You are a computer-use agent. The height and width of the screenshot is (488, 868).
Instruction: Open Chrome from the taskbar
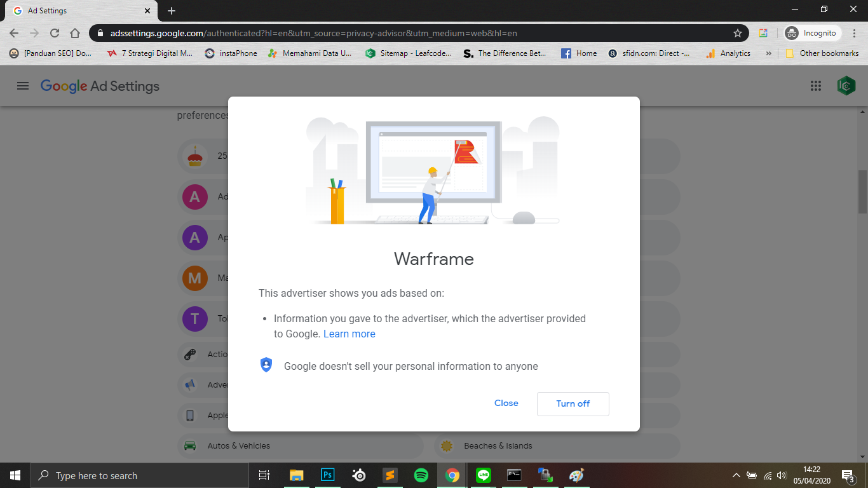click(x=452, y=475)
